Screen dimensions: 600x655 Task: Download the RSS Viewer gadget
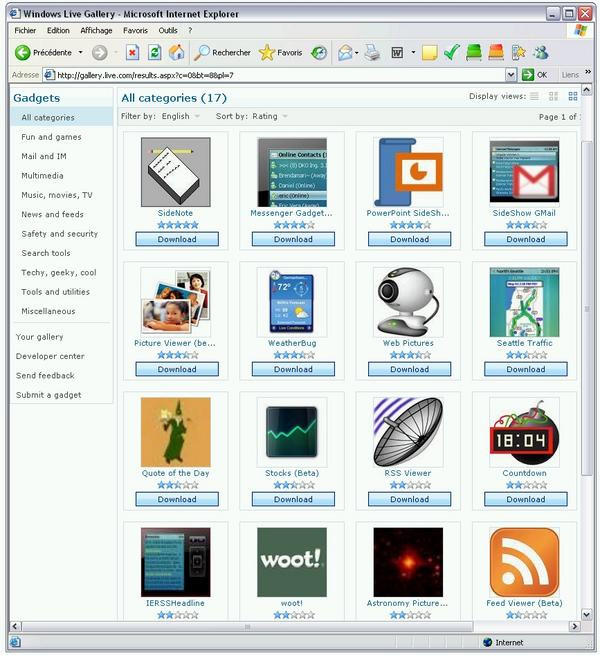pos(409,499)
